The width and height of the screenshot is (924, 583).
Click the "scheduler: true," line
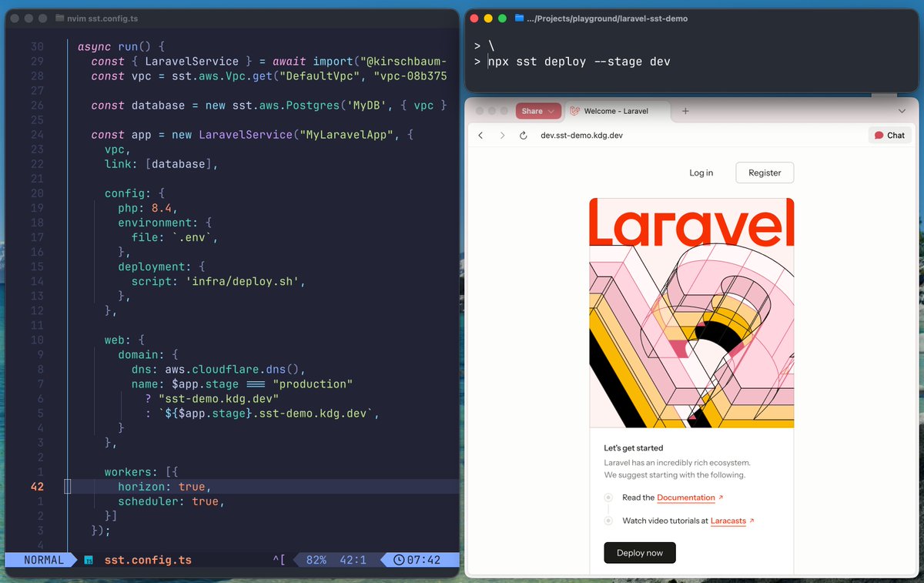pos(172,501)
